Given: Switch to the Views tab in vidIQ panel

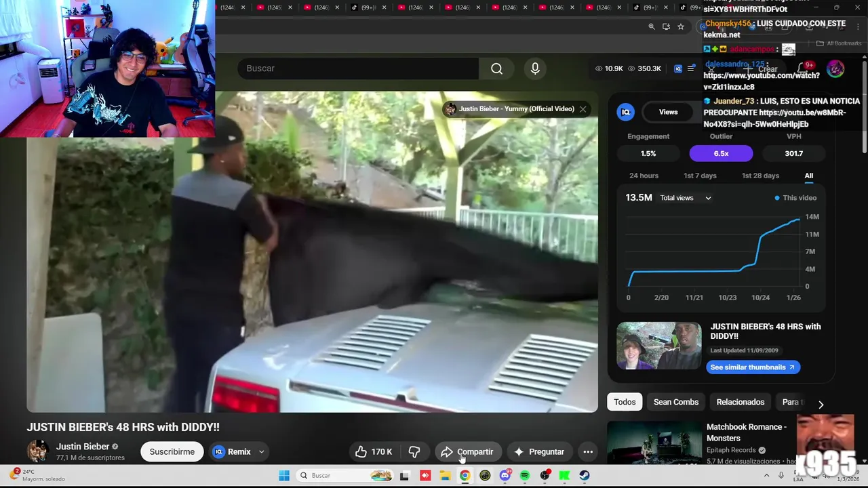Looking at the screenshot, I should point(668,112).
